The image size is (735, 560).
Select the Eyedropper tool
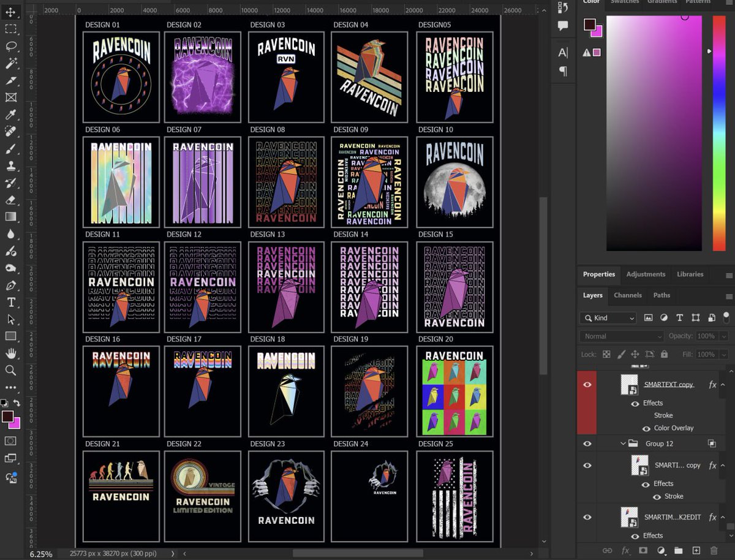11,115
